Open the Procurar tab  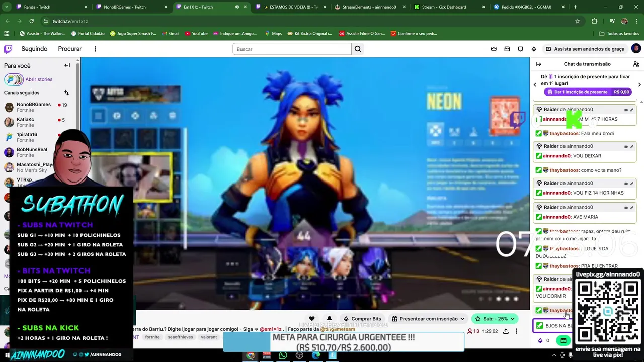[70, 49]
